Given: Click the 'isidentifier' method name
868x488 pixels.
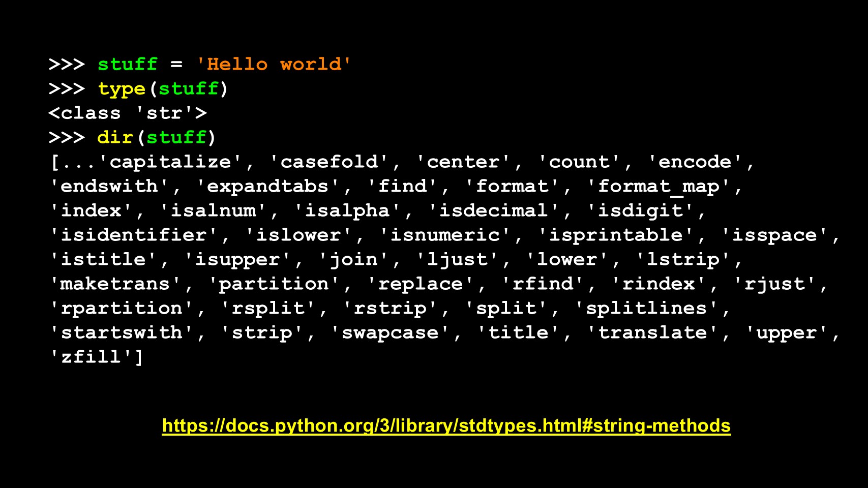Looking at the screenshot, I should [x=134, y=235].
